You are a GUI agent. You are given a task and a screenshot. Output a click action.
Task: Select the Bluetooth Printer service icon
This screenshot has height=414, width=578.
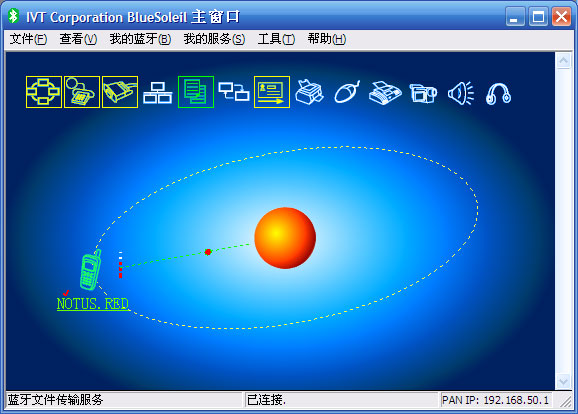point(310,92)
